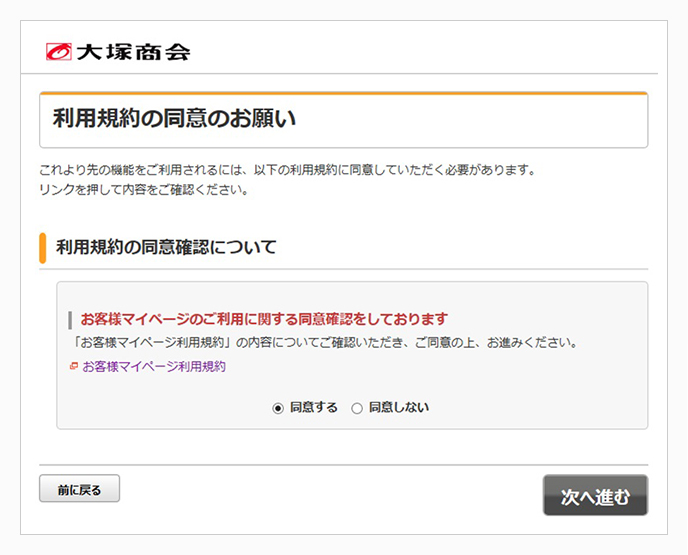Click the これより先の機能をご利用されるには sentence
The image size is (688, 555).
click(x=288, y=170)
